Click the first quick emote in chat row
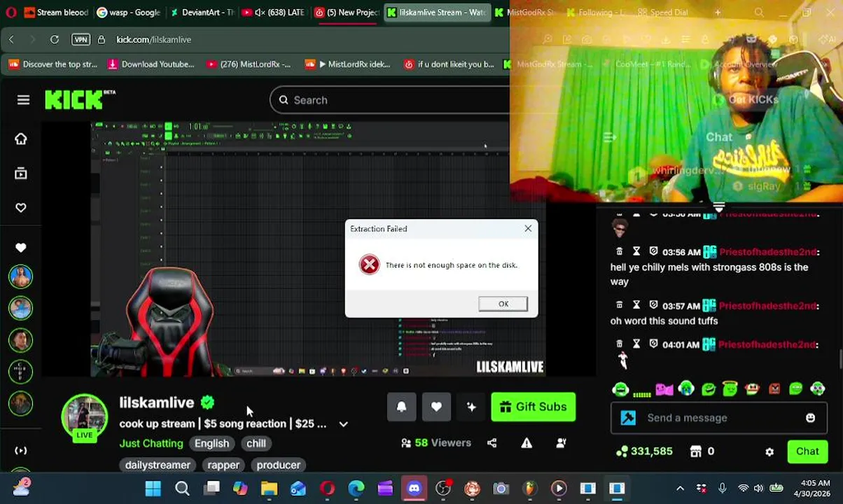 tap(621, 388)
